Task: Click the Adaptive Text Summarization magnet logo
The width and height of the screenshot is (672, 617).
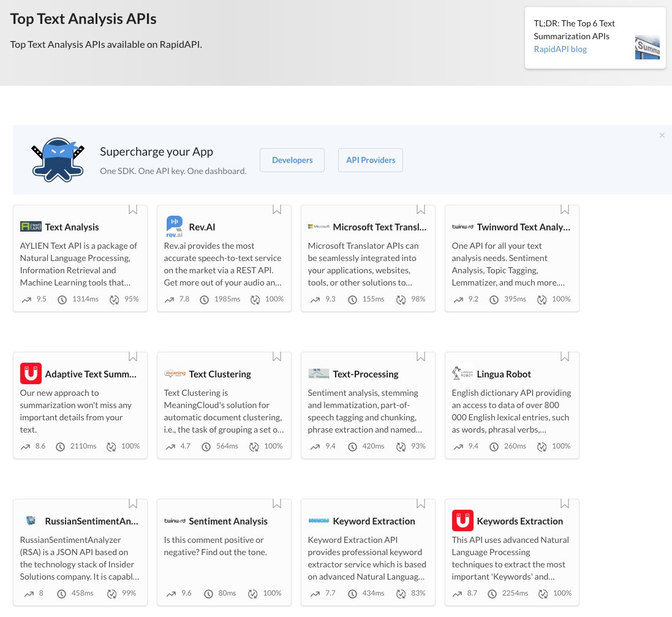Action: point(31,374)
